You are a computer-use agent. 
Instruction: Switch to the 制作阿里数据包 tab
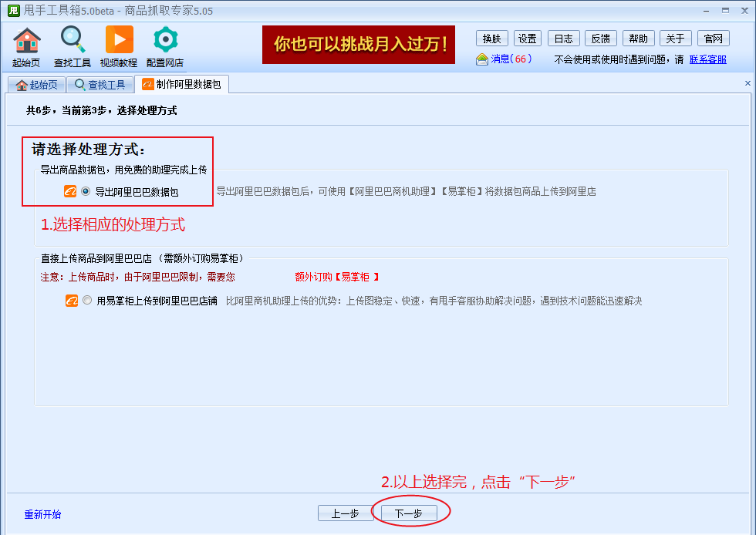182,84
